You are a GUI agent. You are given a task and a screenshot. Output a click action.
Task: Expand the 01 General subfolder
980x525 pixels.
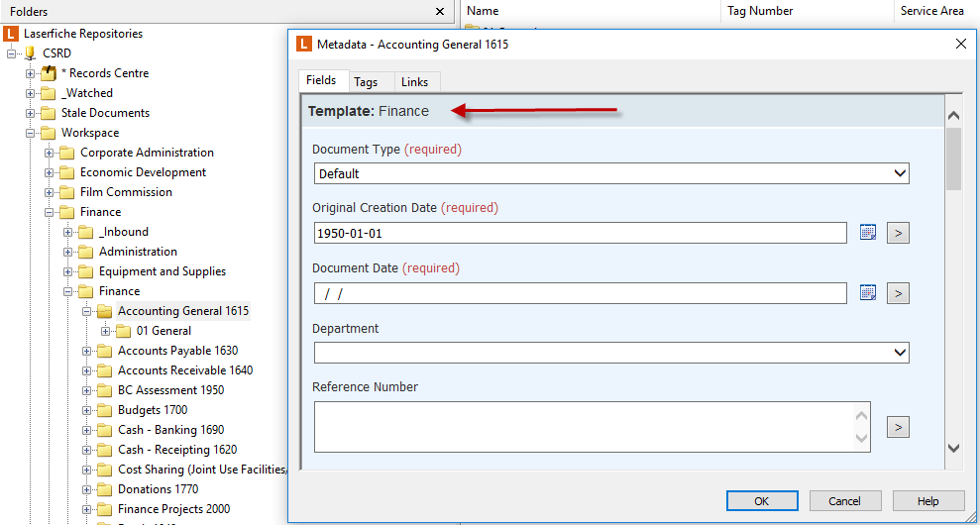(x=106, y=331)
